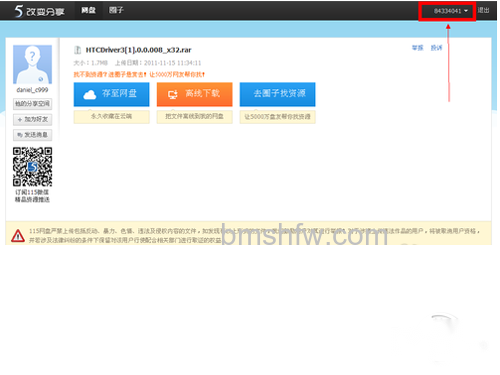Click the 离线下载 offline download button
This screenshot has width=500, height=375.
(x=194, y=94)
